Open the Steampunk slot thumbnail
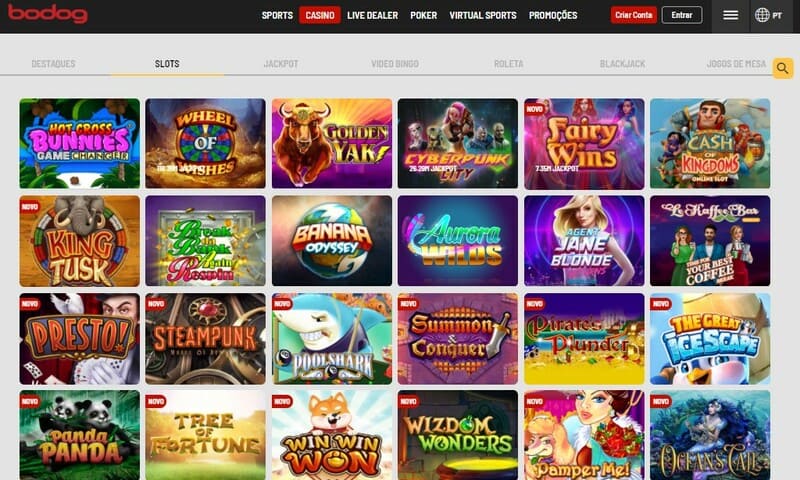The image size is (800, 480). click(205, 339)
